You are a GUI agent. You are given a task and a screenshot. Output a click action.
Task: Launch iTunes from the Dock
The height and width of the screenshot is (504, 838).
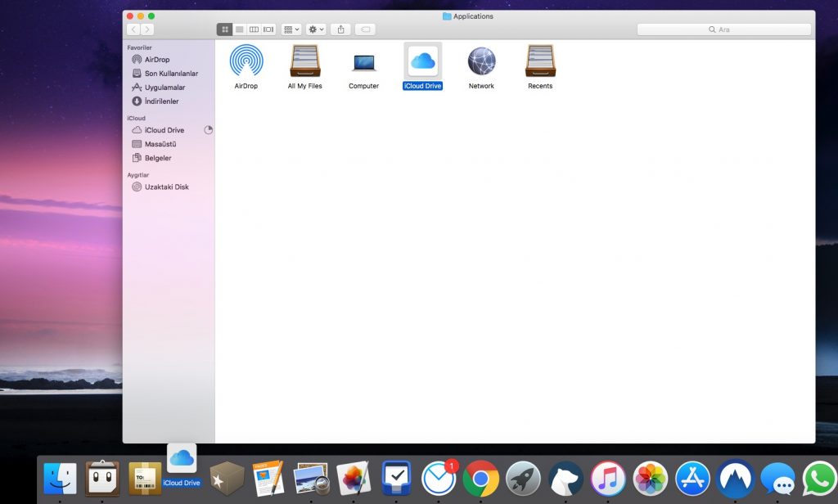point(608,479)
